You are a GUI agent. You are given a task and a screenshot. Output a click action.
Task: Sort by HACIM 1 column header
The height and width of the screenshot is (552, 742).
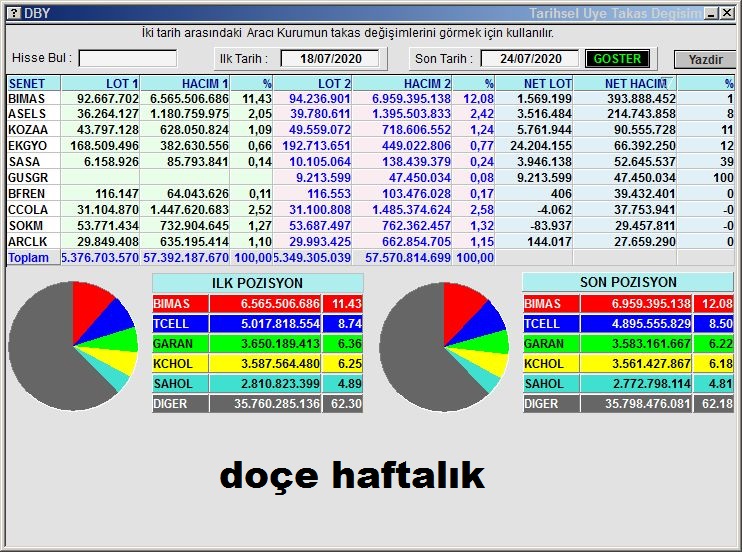pyautogui.click(x=185, y=83)
